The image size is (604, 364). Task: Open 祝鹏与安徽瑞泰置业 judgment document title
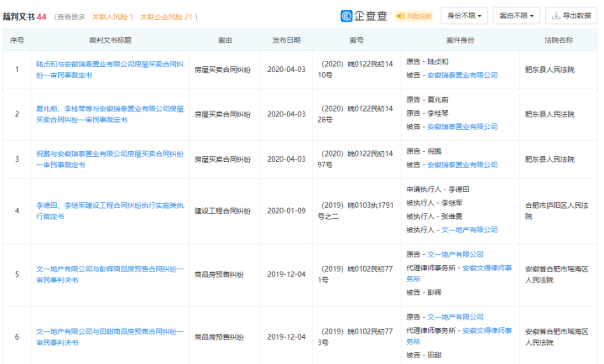tap(110, 159)
